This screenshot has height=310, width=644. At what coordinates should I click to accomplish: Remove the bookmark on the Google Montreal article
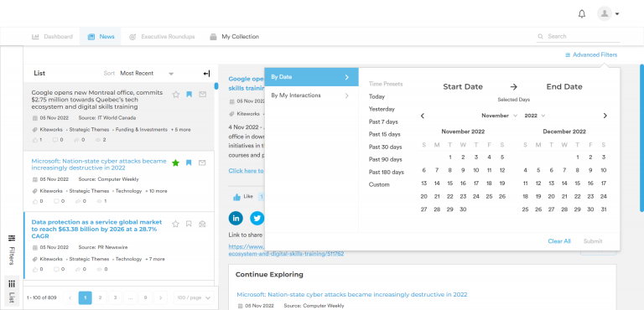pos(189,95)
